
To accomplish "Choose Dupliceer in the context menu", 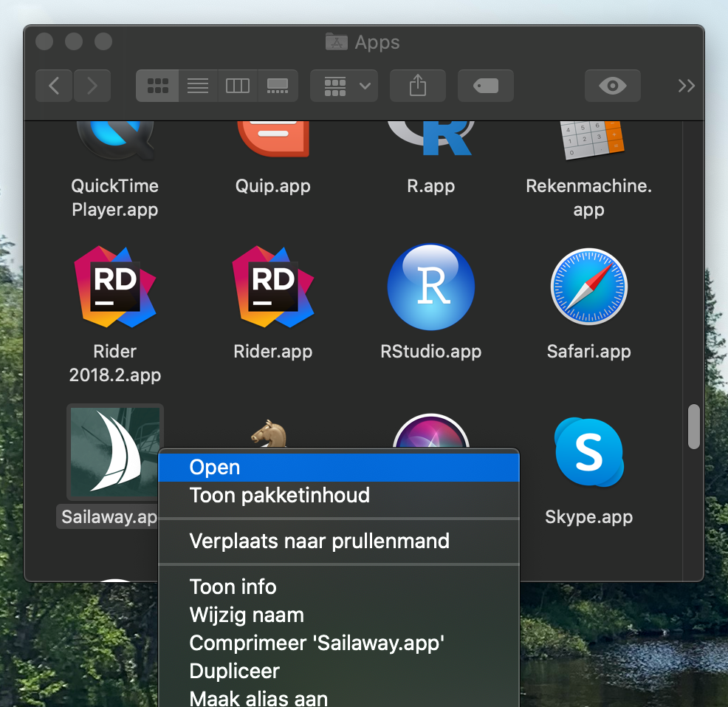I will point(339,672).
